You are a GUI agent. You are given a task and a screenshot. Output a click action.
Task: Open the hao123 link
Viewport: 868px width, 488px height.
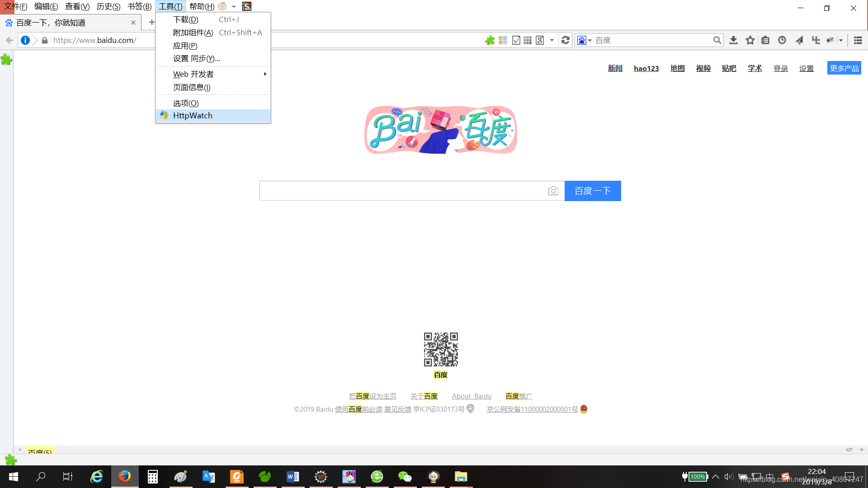pos(646,68)
